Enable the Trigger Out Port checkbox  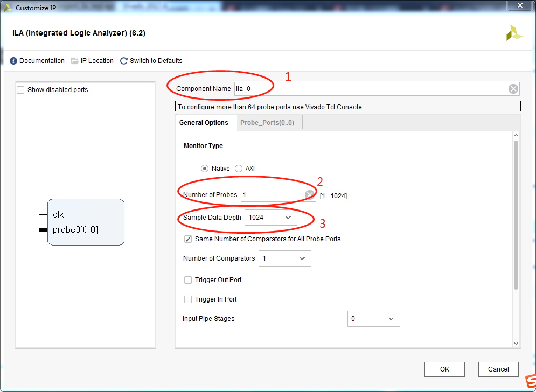pos(188,280)
